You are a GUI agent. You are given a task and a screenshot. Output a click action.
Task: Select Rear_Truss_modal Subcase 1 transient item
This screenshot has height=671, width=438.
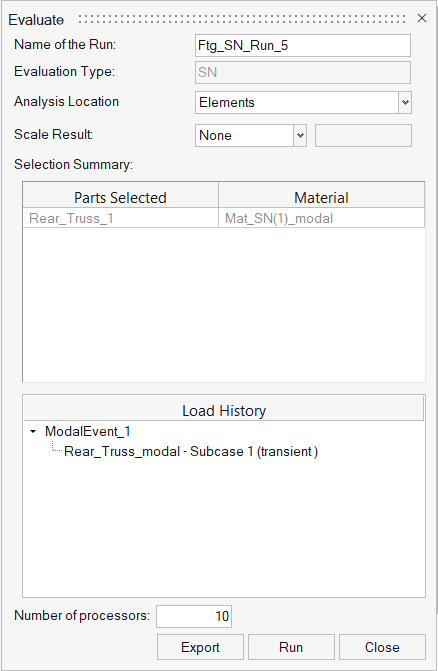191,451
